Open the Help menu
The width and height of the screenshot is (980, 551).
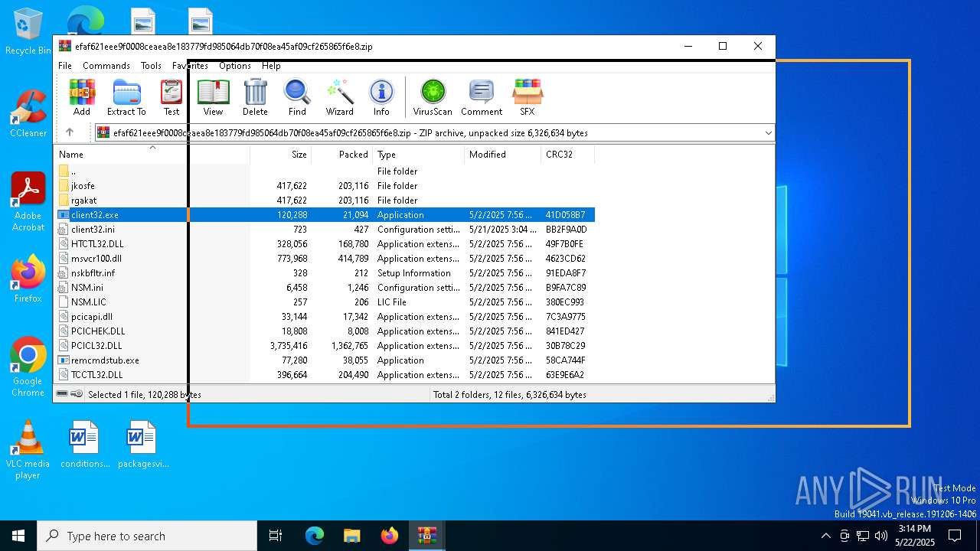[271, 66]
